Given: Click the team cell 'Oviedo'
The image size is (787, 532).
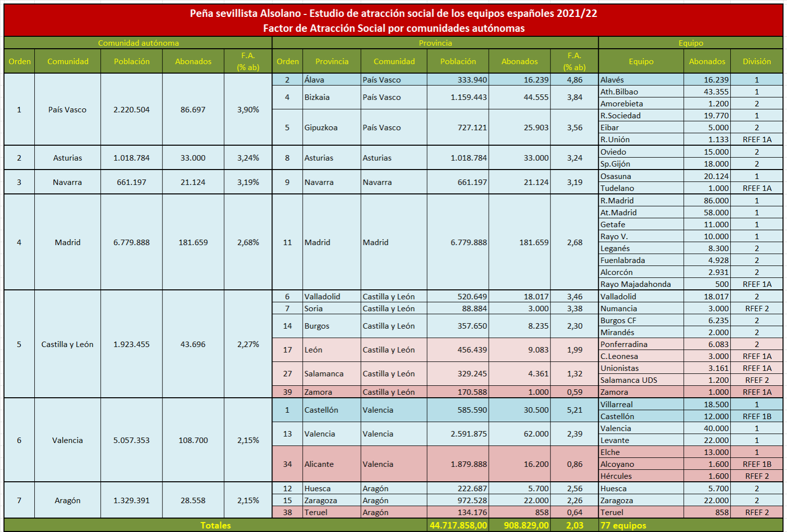Looking at the screenshot, I should pyautogui.click(x=641, y=152).
